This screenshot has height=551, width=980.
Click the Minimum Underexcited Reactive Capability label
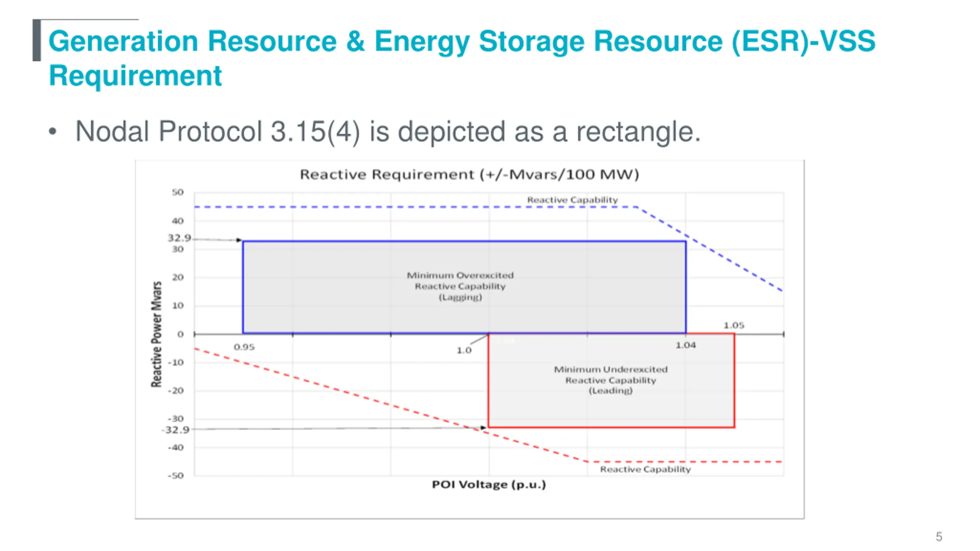pos(610,380)
